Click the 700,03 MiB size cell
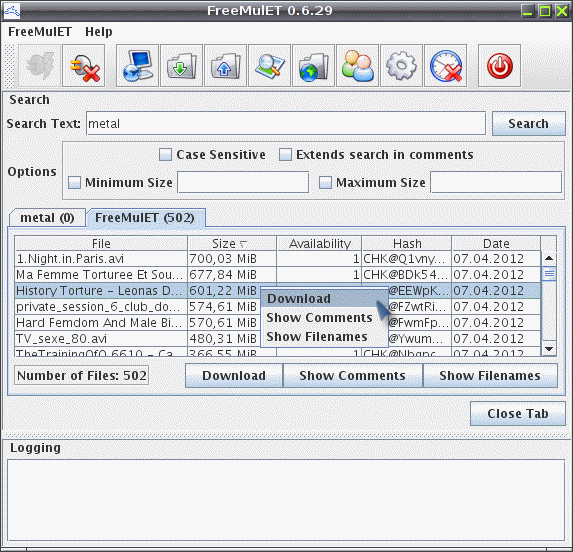 (232, 259)
